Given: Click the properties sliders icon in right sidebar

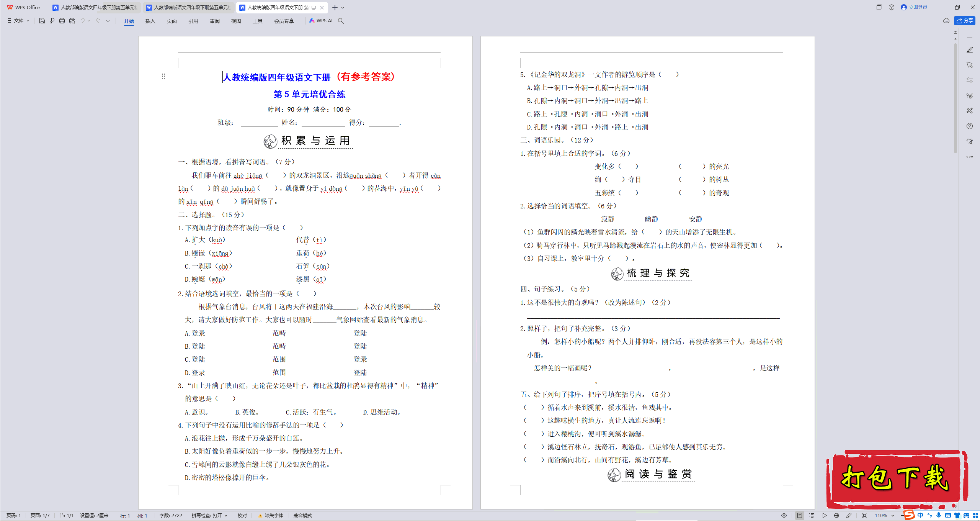Looking at the screenshot, I should pyautogui.click(x=969, y=80).
